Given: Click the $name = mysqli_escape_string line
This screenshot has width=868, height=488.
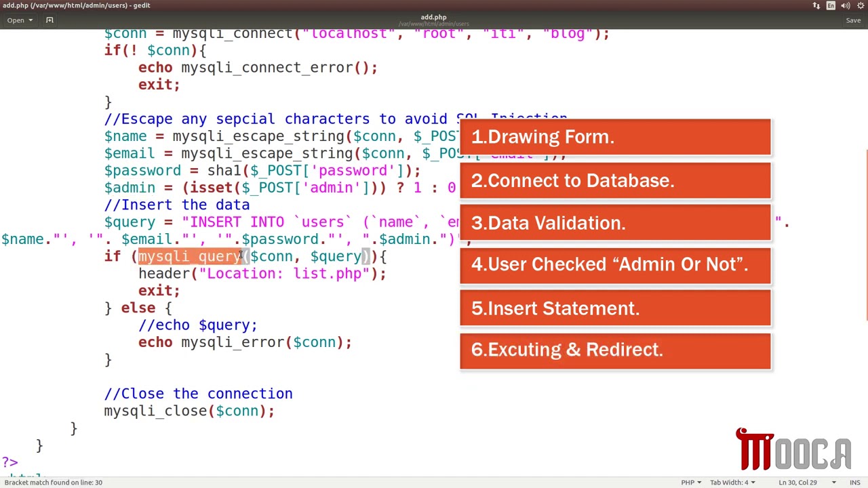Looking at the screenshot, I should 281,136.
